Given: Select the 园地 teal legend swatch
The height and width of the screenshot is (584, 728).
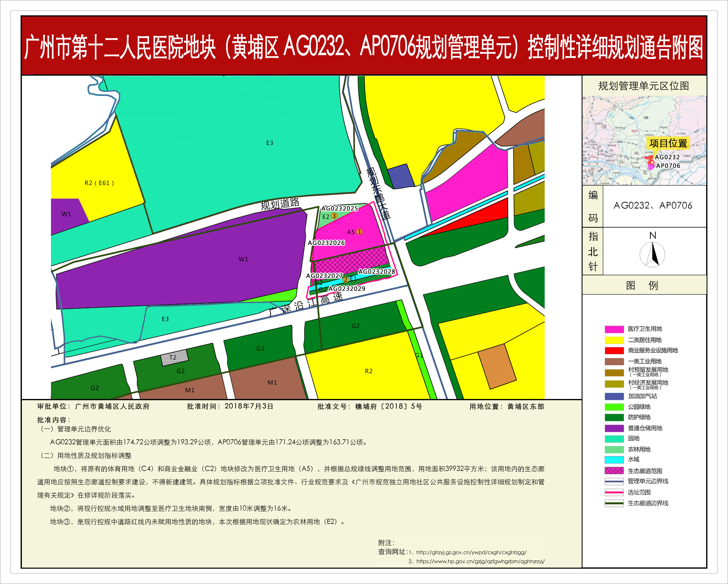Looking at the screenshot, I should (614, 439).
